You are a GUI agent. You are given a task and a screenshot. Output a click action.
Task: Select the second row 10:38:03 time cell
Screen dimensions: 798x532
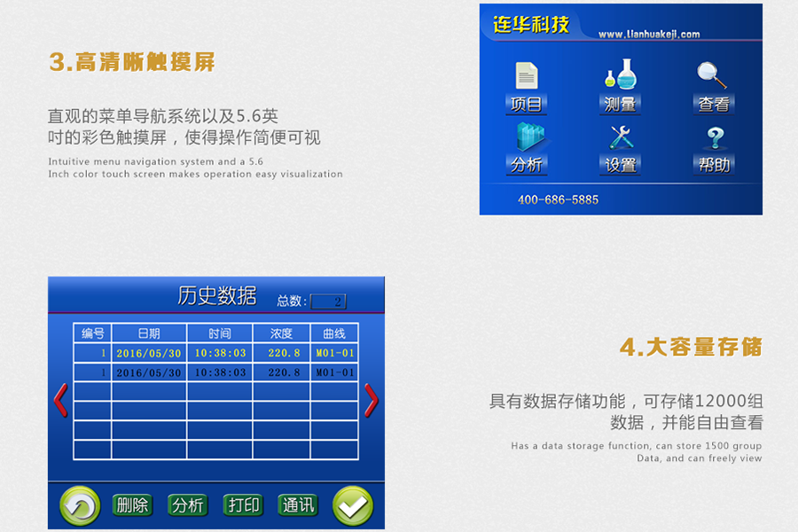click(220, 372)
